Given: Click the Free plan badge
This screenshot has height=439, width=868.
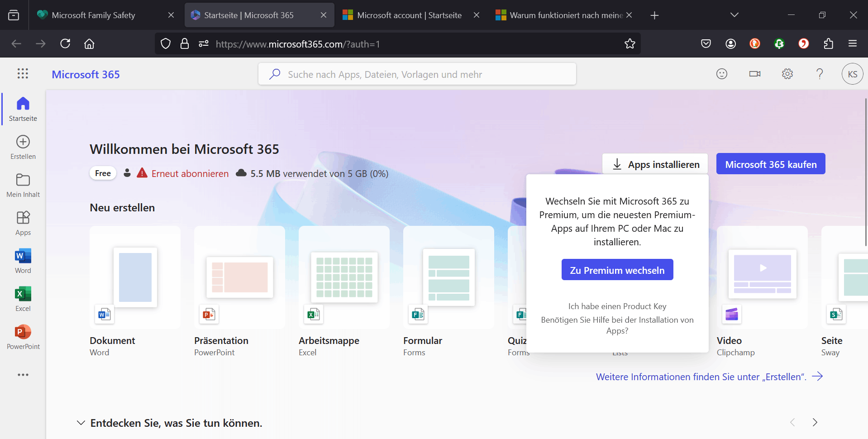Looking at the screenshot, I should click(x=103, y=173).
